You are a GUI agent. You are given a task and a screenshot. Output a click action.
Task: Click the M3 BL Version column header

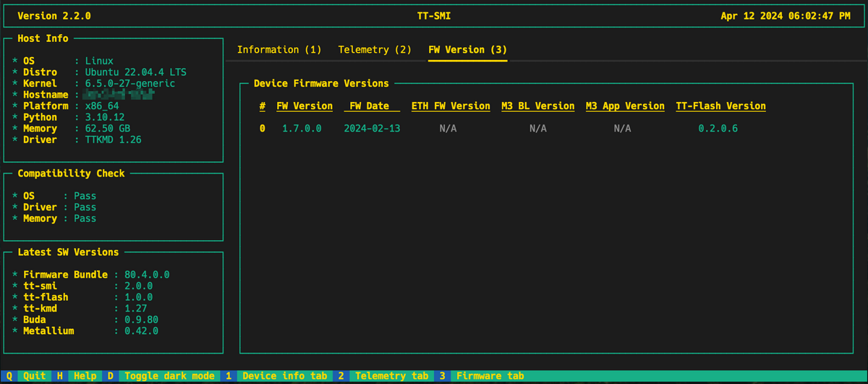click(538, 106)
